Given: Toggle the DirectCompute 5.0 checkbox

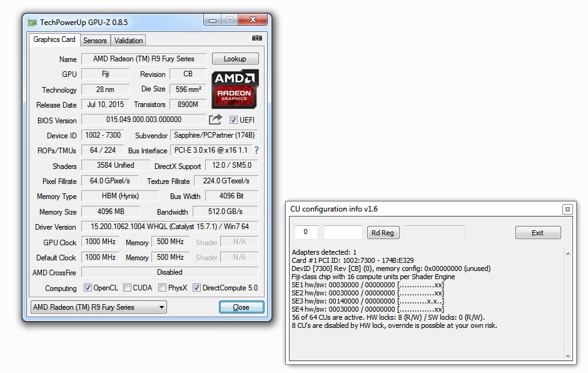Looking at the screenshot, I should (x=196, y=288).
